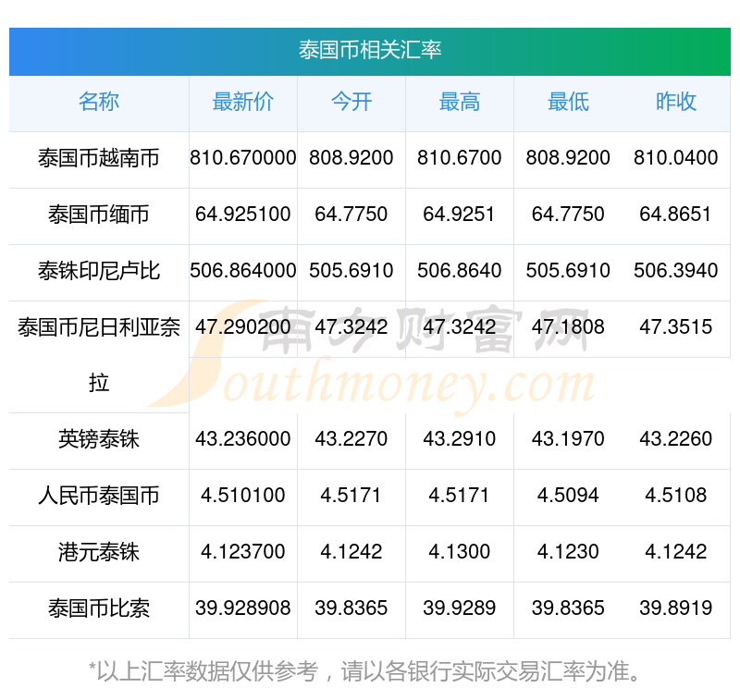Image resolution: width=740 pixels, height=700 pixels.
Task: Click 最低 value 39.8365 for 泰国币比索
Action: tap(568, 608)
